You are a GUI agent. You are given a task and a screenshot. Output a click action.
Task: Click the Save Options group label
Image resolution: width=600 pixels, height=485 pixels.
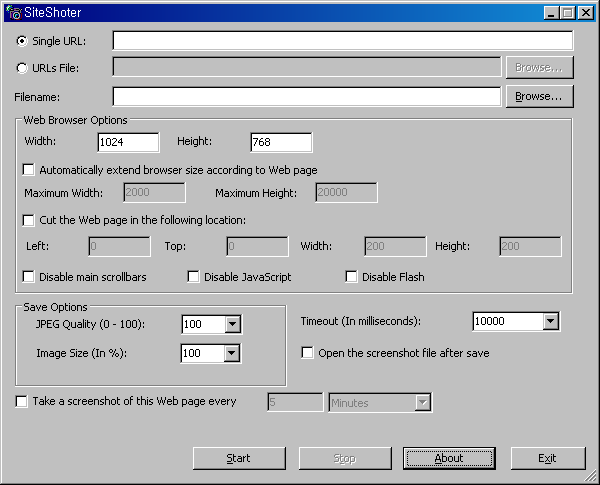point(55,307)
